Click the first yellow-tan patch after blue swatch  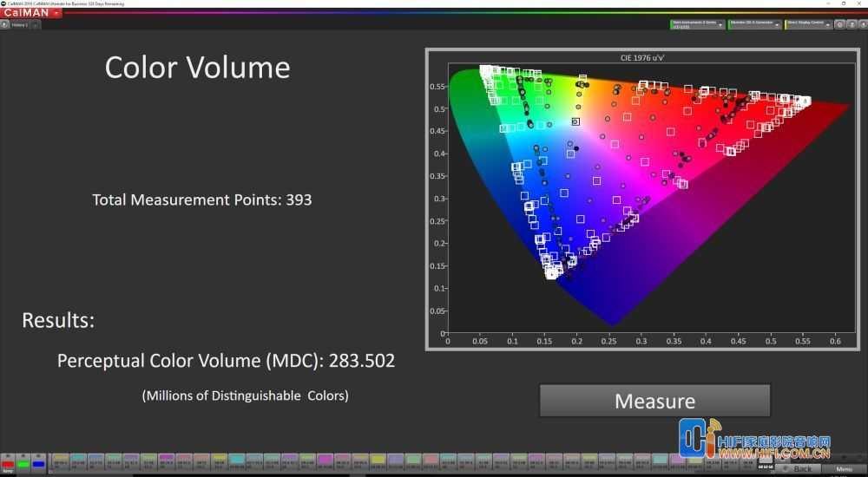[x=61, y=461]
